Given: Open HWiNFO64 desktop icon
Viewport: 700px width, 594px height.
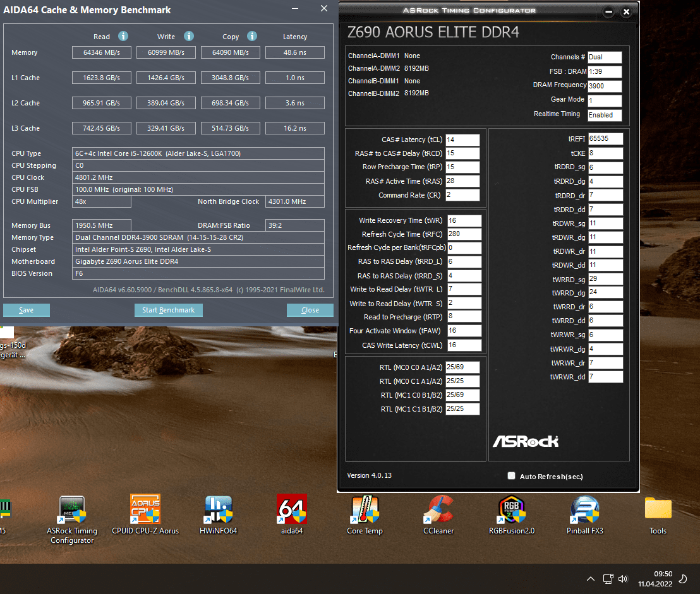Looking at the screenshot, I should (219, 514).
